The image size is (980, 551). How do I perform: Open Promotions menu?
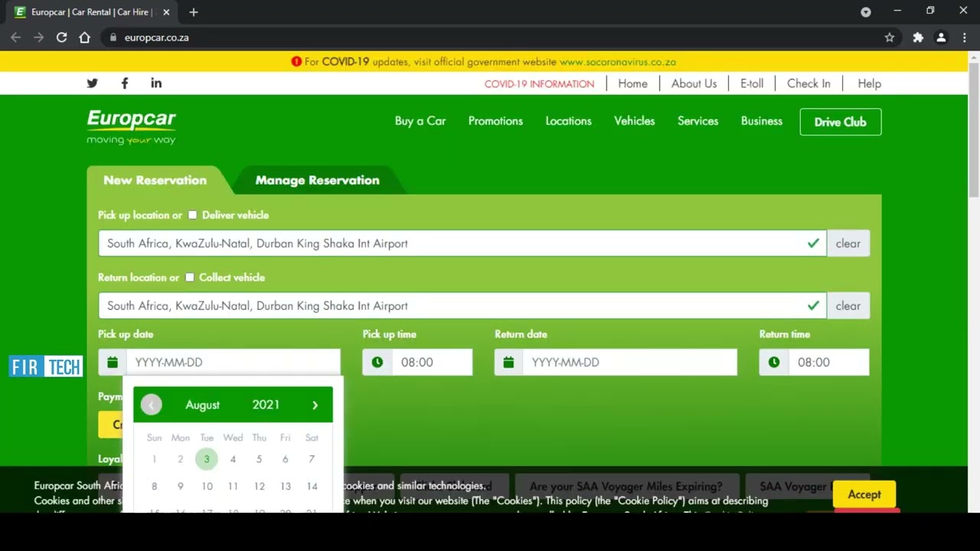coord(495,121)
